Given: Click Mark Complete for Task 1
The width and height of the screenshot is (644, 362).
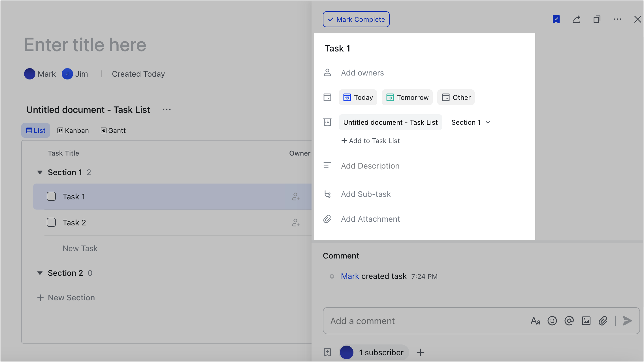Looking at the screenshot, I should tap(356, 19).
